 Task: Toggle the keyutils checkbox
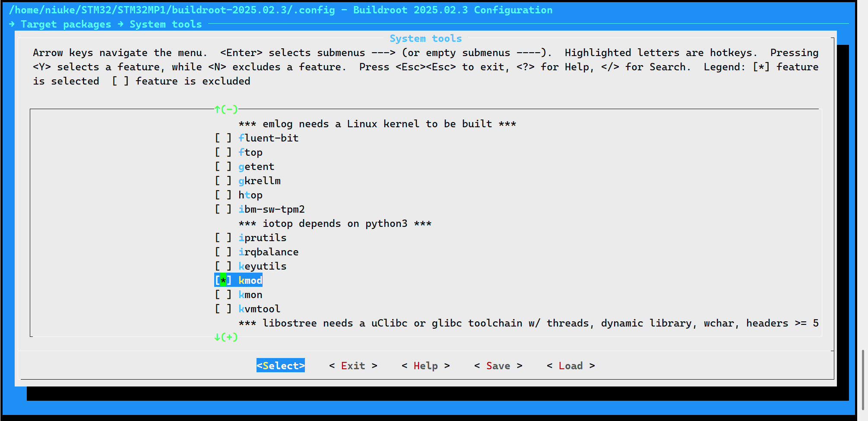coord(223,266)
